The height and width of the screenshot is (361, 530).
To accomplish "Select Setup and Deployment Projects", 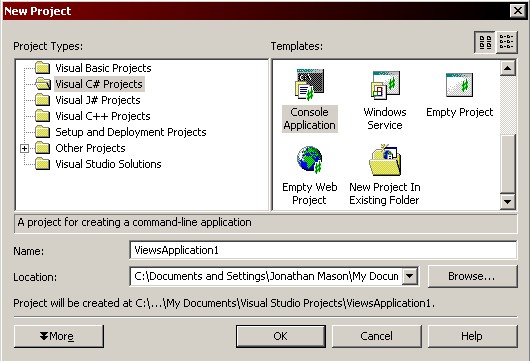I will (131, 132).
